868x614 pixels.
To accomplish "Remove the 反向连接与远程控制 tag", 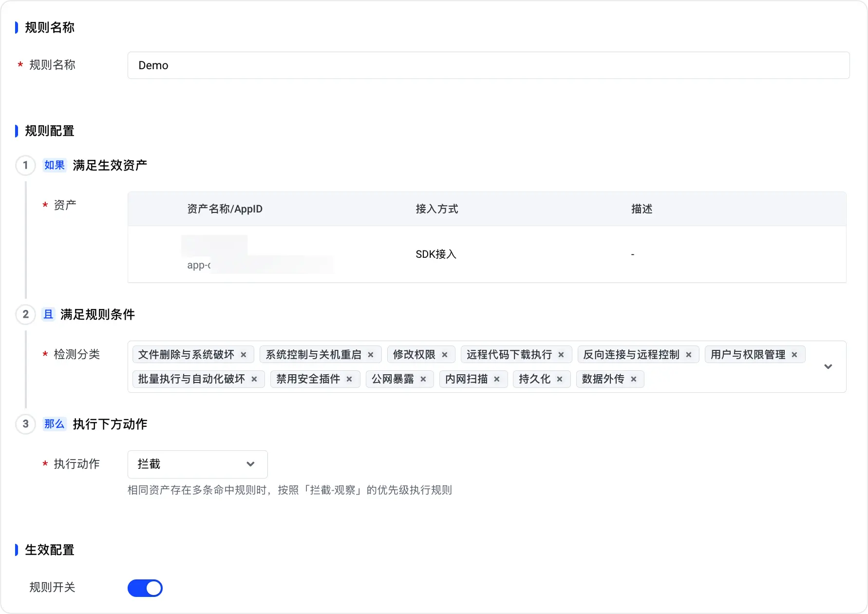I will point(689,355).
